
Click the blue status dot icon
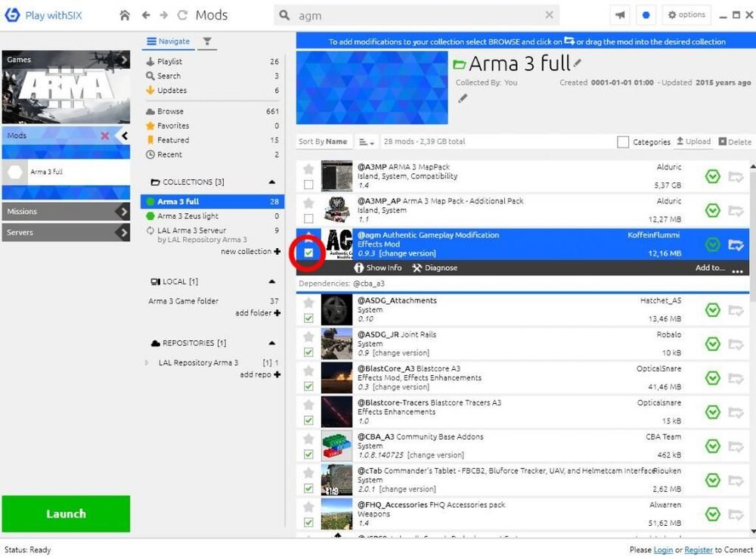(x=646, y=15)
